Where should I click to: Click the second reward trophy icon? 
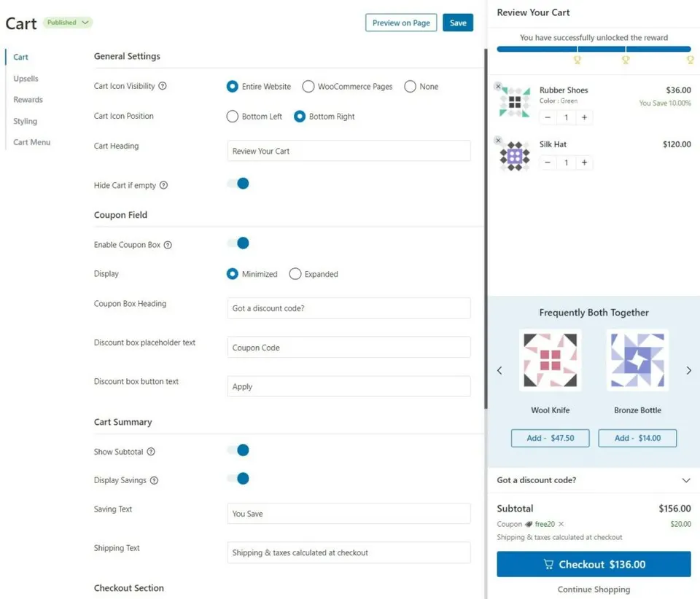pos(626,60)
